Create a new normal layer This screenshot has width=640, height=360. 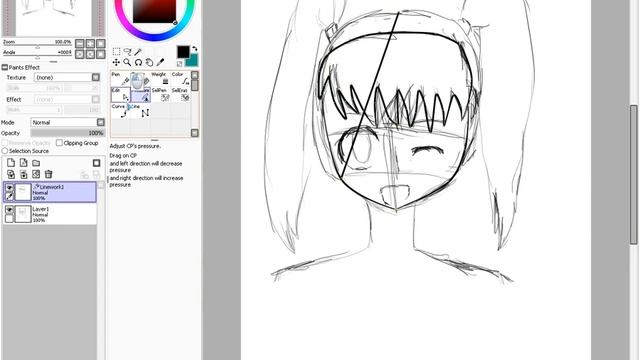tap(11, 163)
